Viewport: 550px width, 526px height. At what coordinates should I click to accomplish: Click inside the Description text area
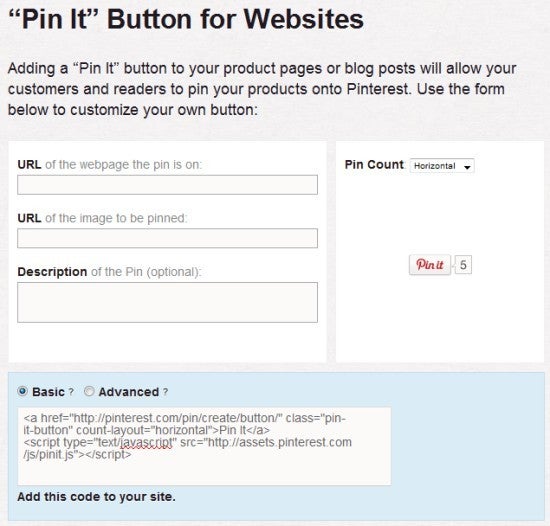[x=167, y=302]
